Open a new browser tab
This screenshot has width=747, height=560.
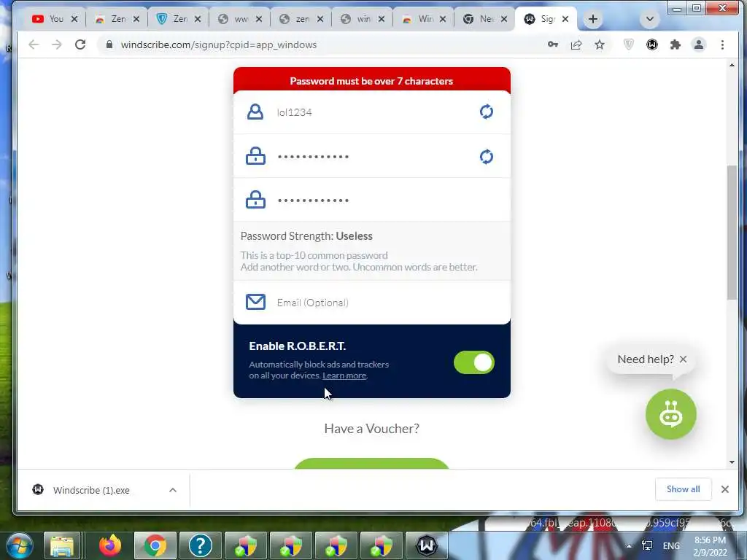[x=592, y=19]
